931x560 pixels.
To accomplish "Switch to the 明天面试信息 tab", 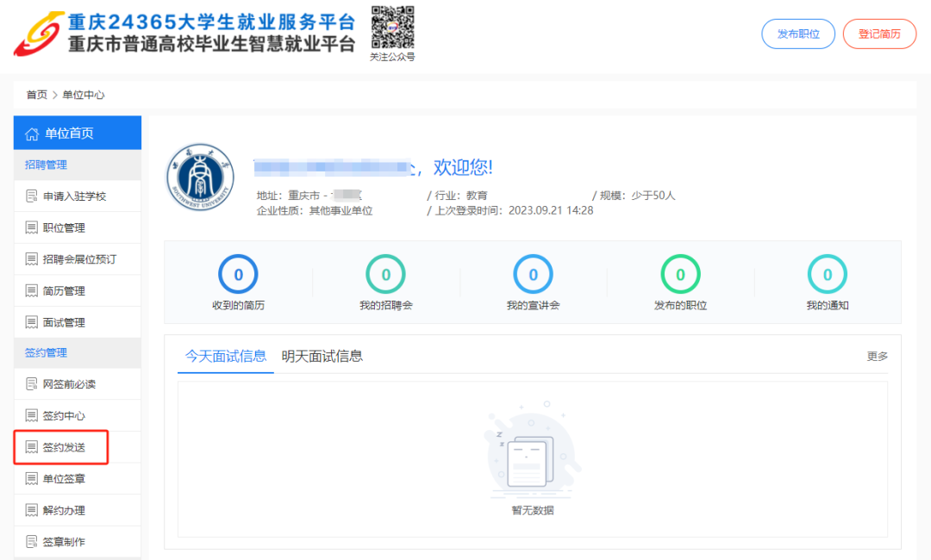I will pos(322,357).
